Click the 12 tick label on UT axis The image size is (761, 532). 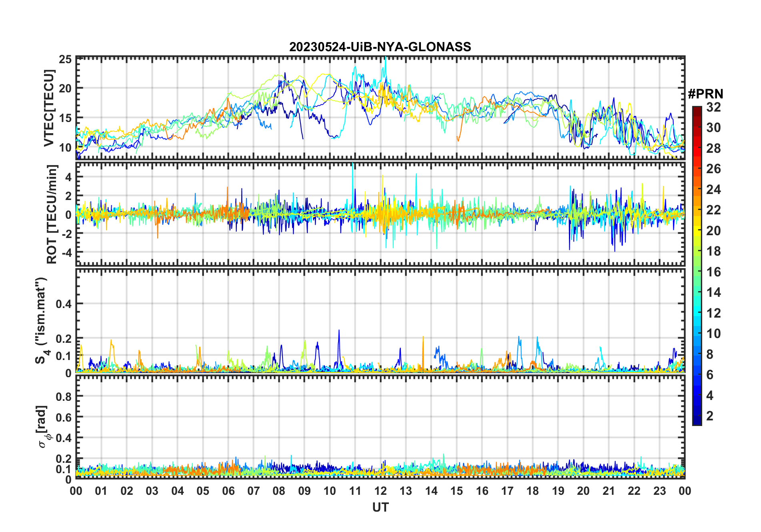(x=380, y=491)
